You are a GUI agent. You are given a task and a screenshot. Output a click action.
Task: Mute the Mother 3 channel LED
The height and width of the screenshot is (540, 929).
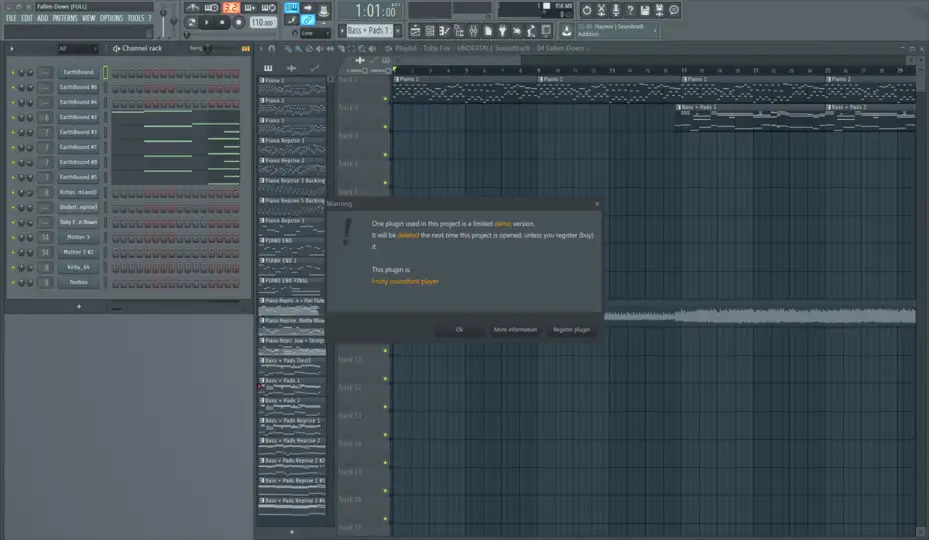(x=13, y=237)
